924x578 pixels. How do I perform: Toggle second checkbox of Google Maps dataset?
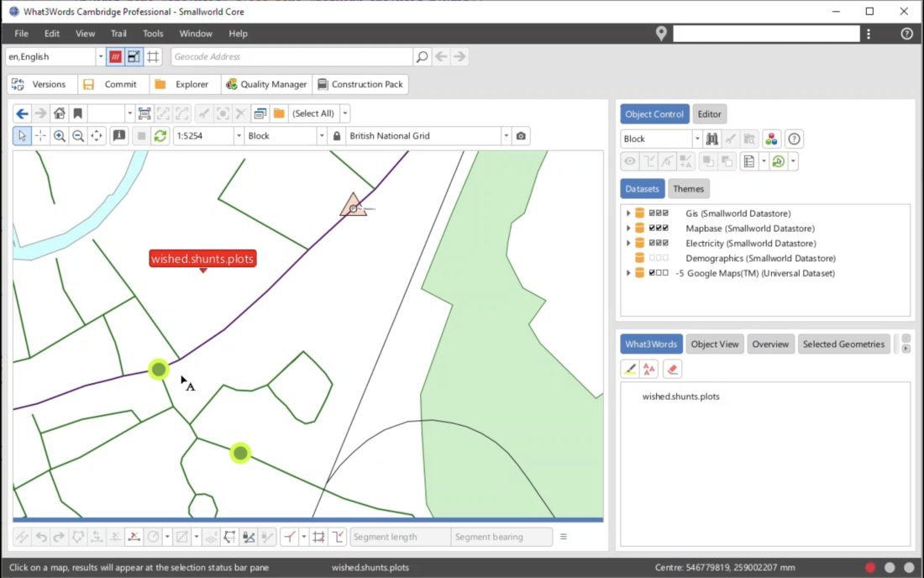point(659,273)
